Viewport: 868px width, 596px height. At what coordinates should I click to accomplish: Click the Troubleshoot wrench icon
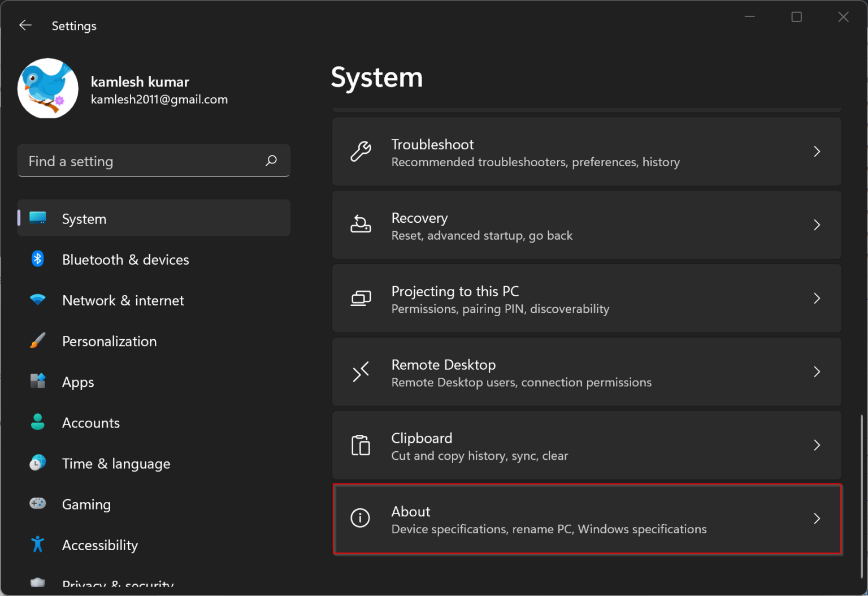(x=361, y=152)
